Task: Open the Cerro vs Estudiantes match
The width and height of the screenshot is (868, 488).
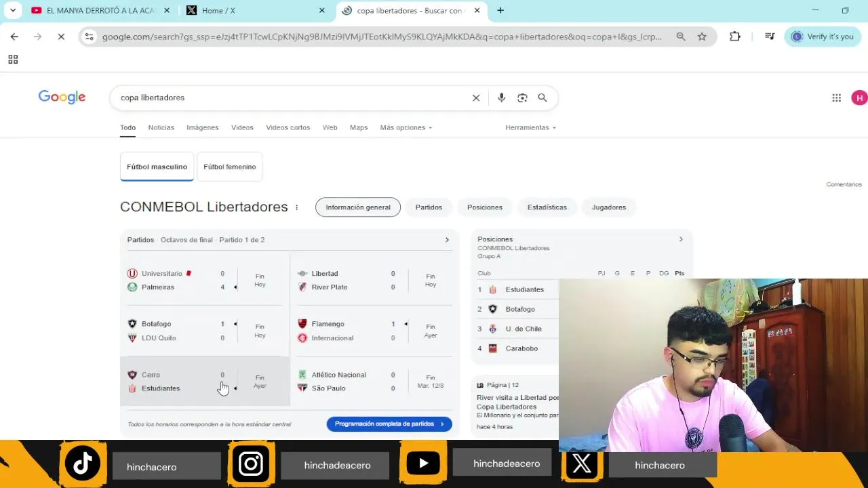Action: tap(205, 382)
